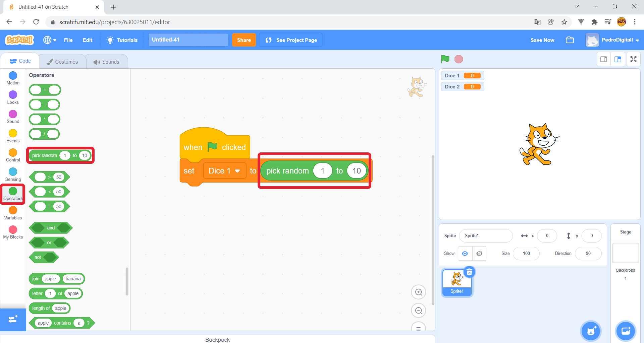Screen dimensions: 644x343
Task: Open the Dice 1 variable dropdown in set block
Action: (x=224, y=171)
